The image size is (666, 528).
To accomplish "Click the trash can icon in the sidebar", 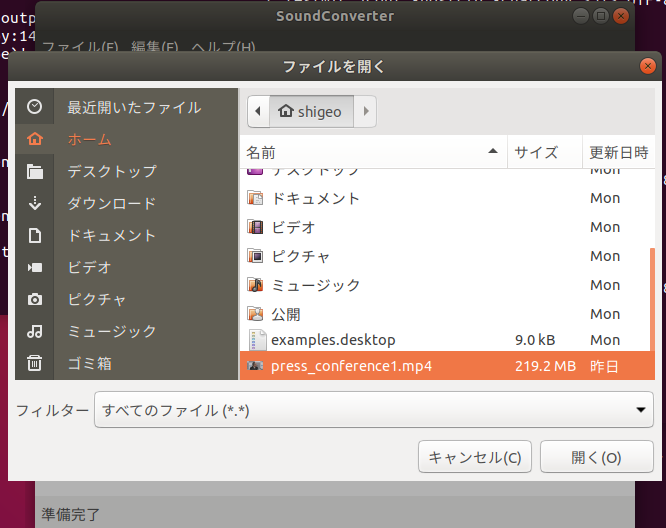I will 34,363.
